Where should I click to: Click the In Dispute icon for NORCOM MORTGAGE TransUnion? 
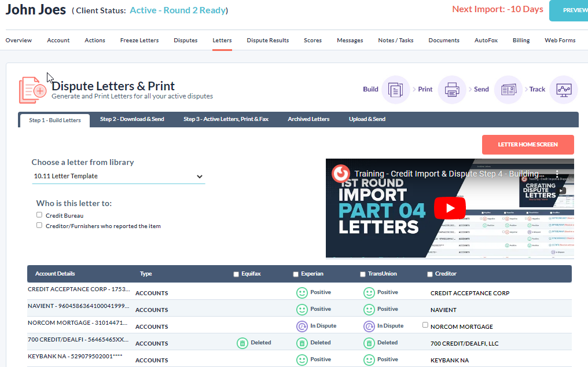(x=369, y=326)
